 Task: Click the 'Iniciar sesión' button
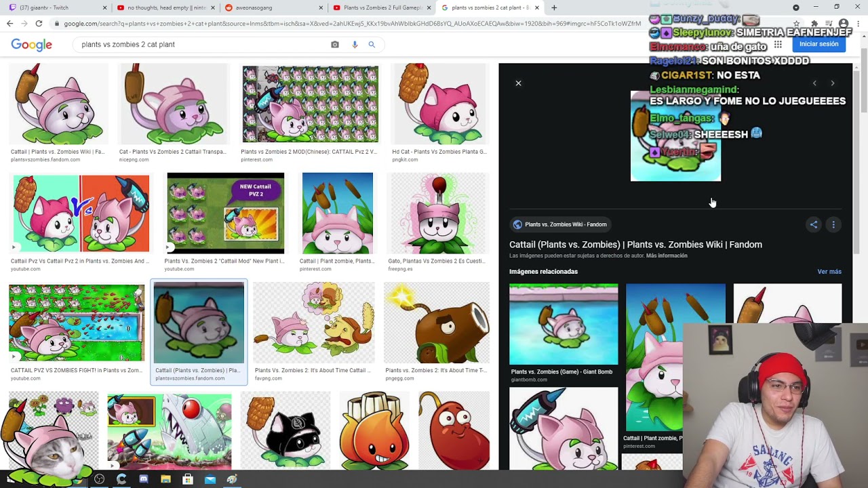pos(818,44)
